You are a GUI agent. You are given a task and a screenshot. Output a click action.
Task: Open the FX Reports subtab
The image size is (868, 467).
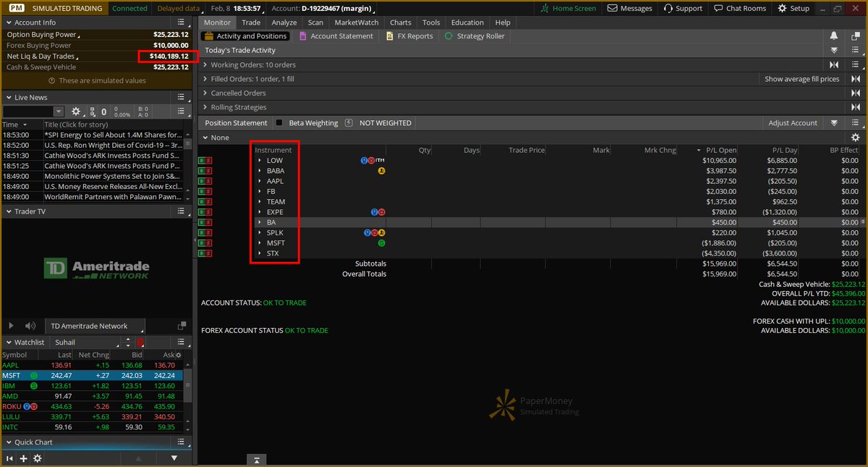(x=409, y=36)
